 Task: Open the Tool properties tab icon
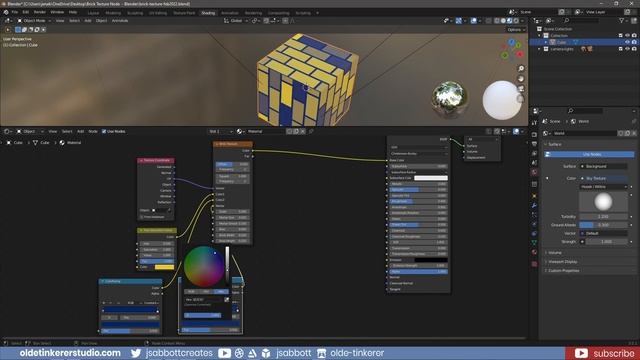pyautogui.click(x=534, y=122)
